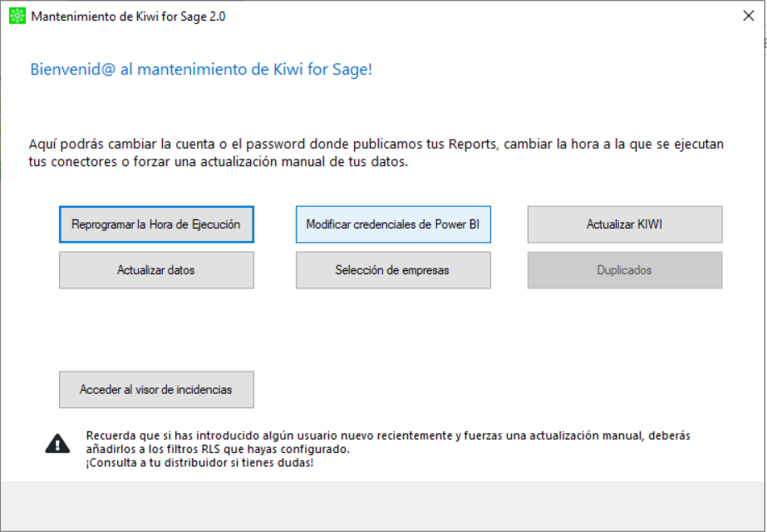Click the warning triangle icon

(57, 443)
